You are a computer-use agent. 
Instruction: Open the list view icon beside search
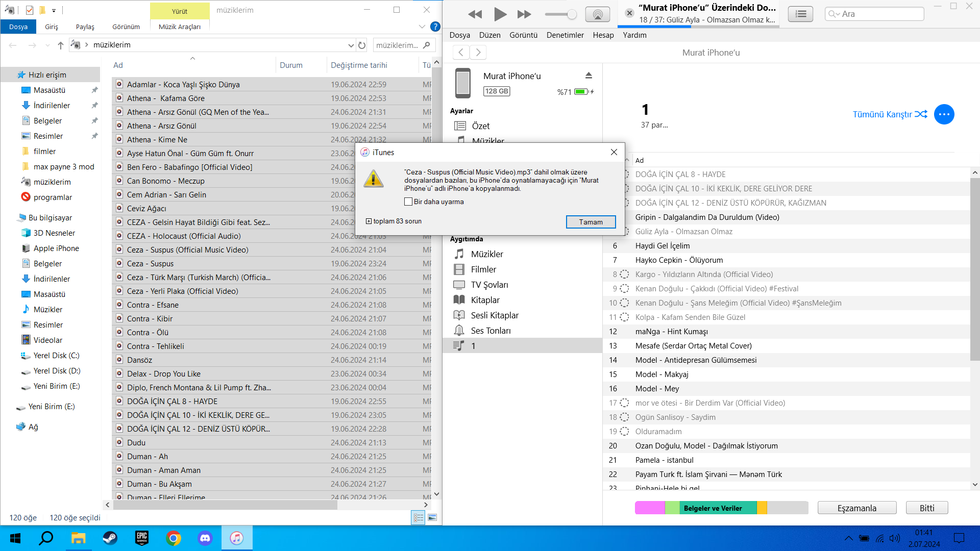pos(800,14)
